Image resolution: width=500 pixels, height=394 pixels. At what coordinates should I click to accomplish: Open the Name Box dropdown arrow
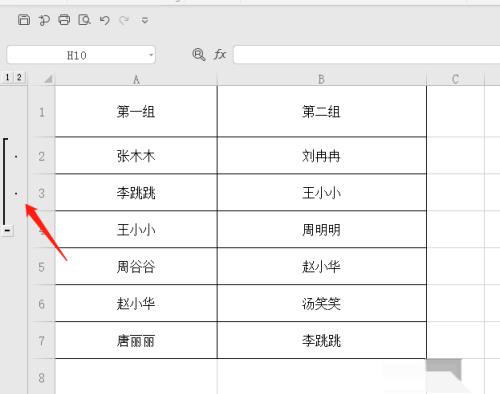click(x=151, y=55)
